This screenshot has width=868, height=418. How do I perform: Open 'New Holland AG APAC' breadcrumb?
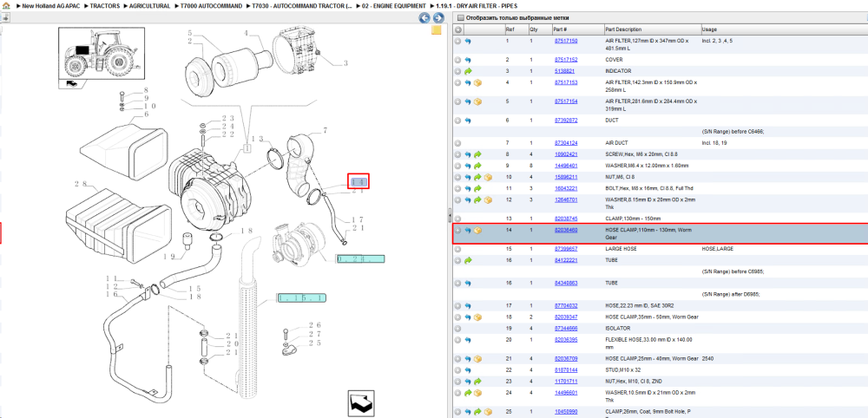pyautogui.click(x=49, y=5)
